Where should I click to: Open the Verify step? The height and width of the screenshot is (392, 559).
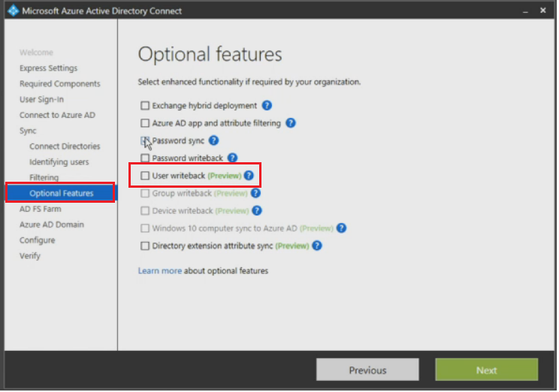[x=30, y=256]
